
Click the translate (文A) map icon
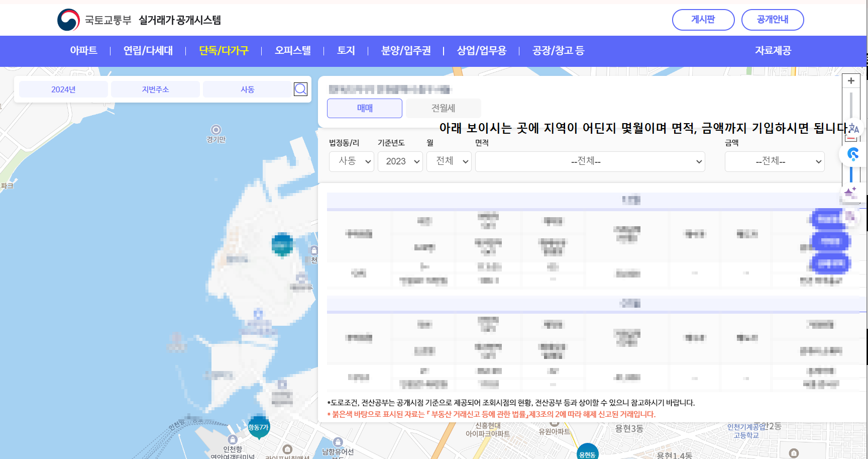(x=853, y=128)
